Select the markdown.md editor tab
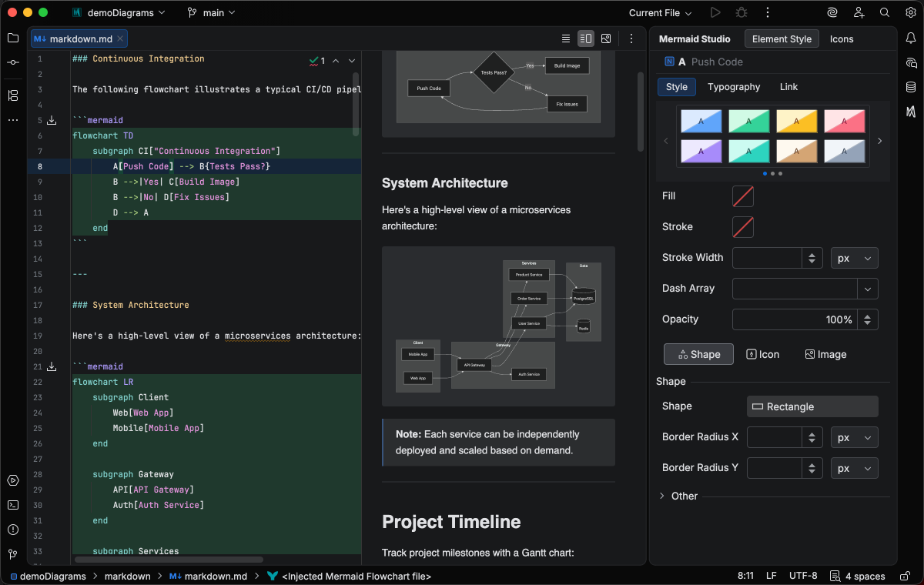 point(79,38)
